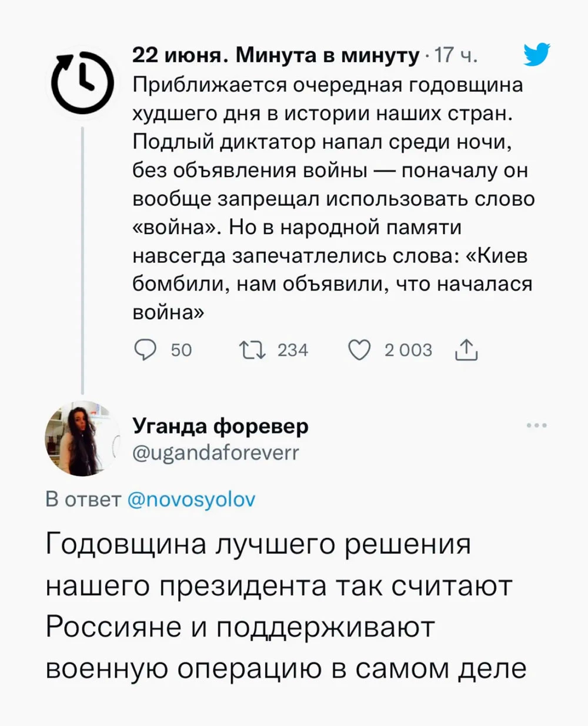Click the «Уганда форевер» display name

(x=220, y=426)
